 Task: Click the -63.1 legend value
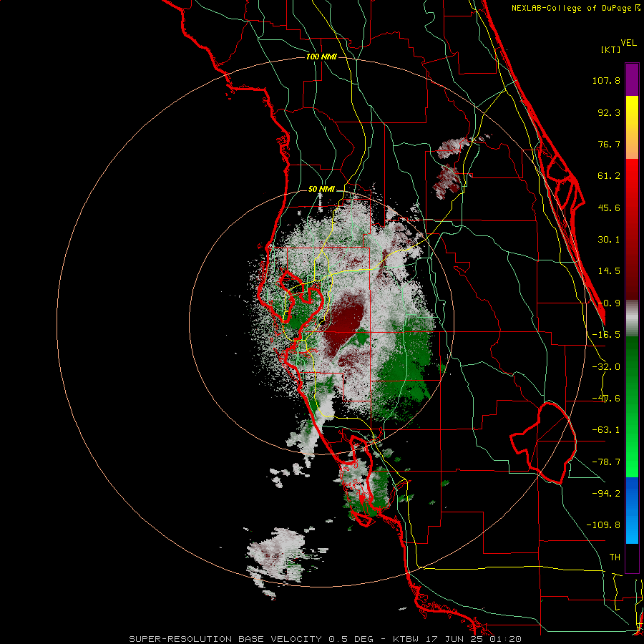(606, 430)
